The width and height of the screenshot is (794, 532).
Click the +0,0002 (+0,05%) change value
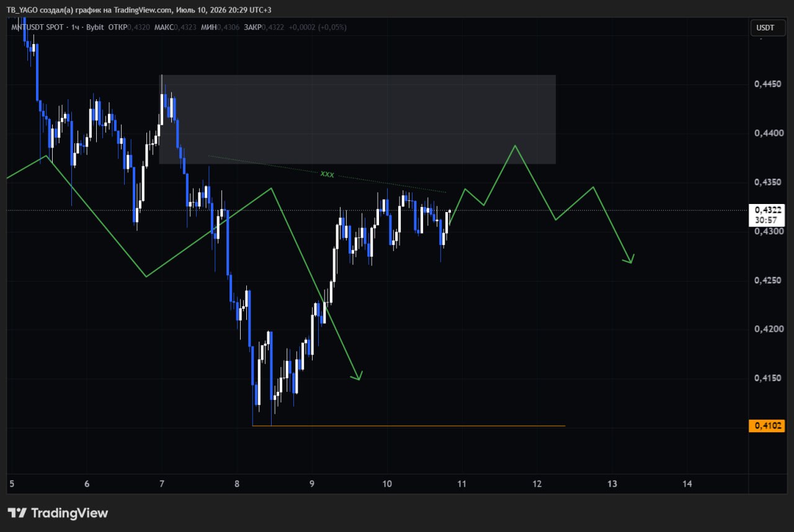(x=318, y=27)
